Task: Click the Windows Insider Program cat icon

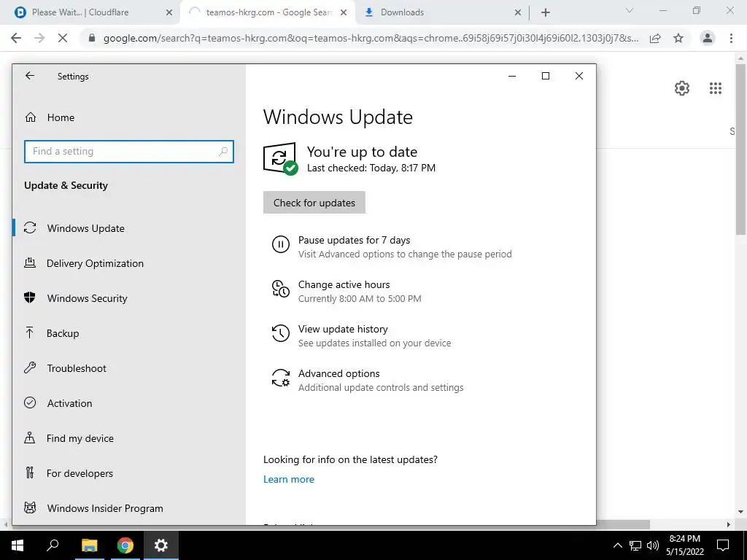Action: tap(30, 507)
